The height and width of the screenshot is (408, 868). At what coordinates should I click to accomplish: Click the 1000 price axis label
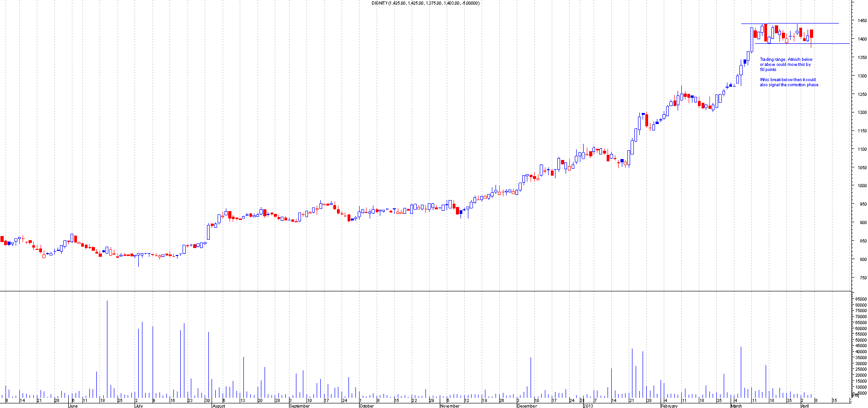(862, 186)
